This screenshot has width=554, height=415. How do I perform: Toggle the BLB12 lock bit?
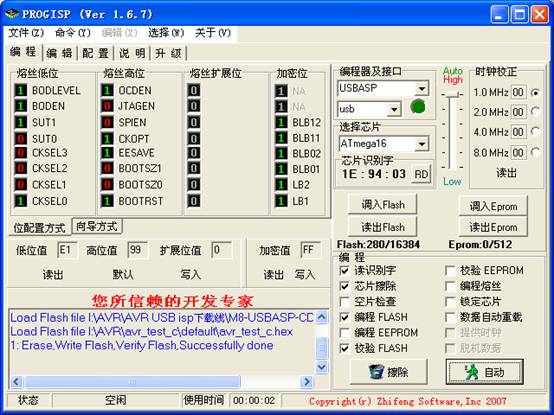pos(281,122)
